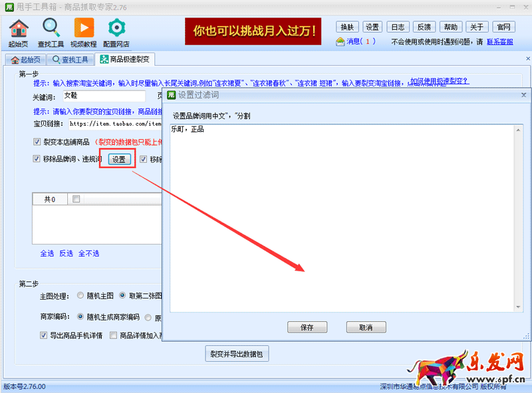Close the 设置过滤词 dialog with X
This screenshot has width=532, height=393.
(523, 95)
